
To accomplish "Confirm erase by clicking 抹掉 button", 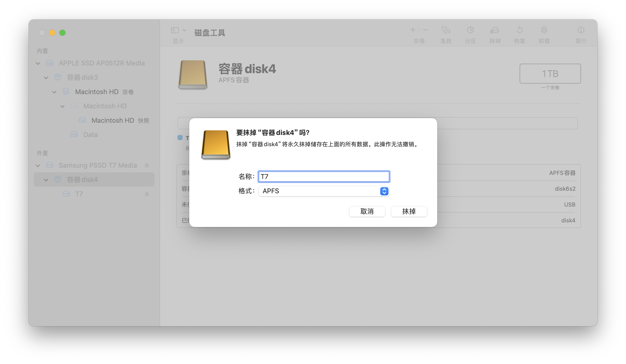I will [409, 211].
